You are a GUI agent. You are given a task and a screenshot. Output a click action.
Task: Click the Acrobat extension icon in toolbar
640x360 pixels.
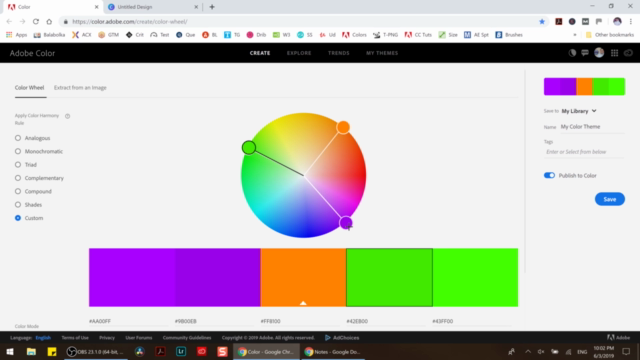[x=558, y=22]
